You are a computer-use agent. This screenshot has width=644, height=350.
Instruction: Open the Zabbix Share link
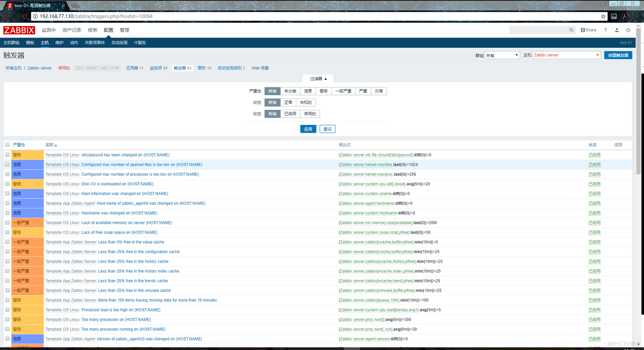[588, 30]
